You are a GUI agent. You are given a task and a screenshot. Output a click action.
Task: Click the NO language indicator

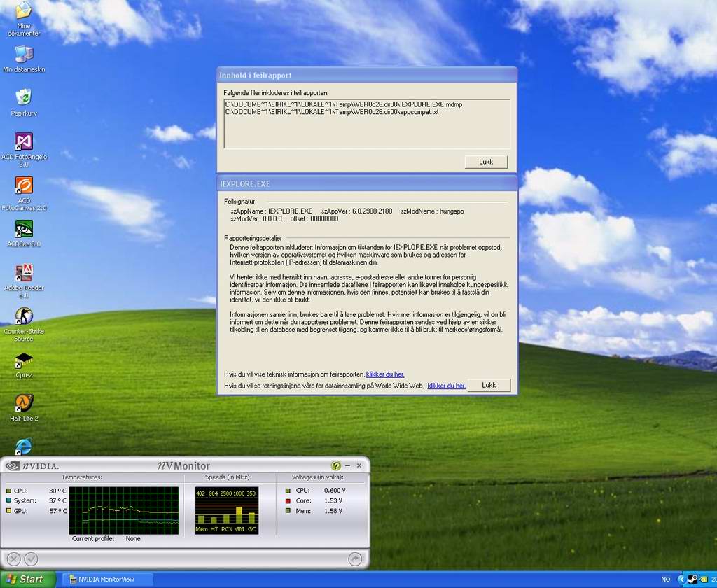[666, 580]
